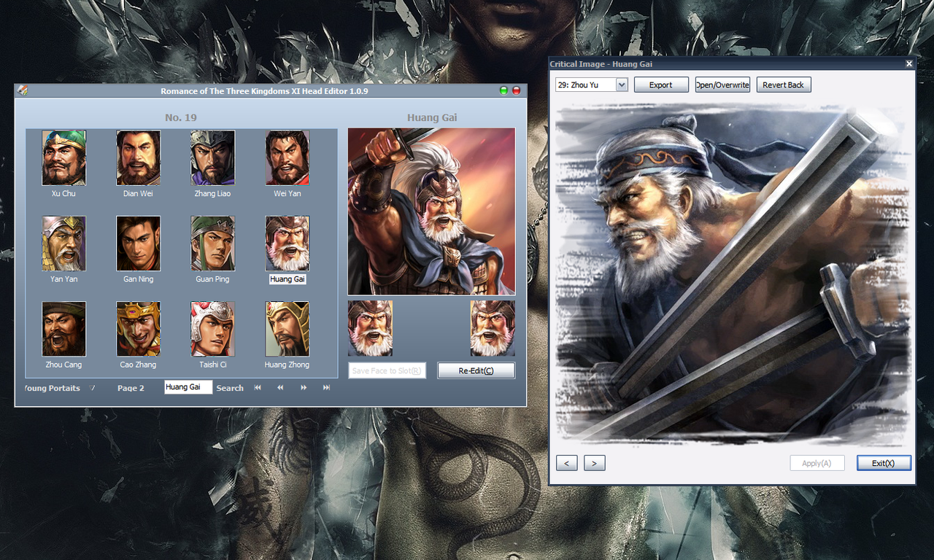Select Guan Ping portrait thumbnail

click(x=212, y=243)
